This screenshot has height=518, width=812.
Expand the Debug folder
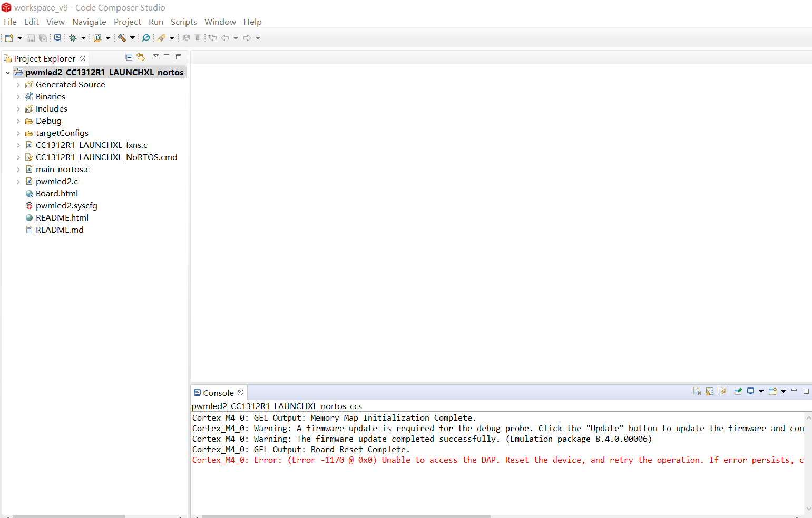19,121
